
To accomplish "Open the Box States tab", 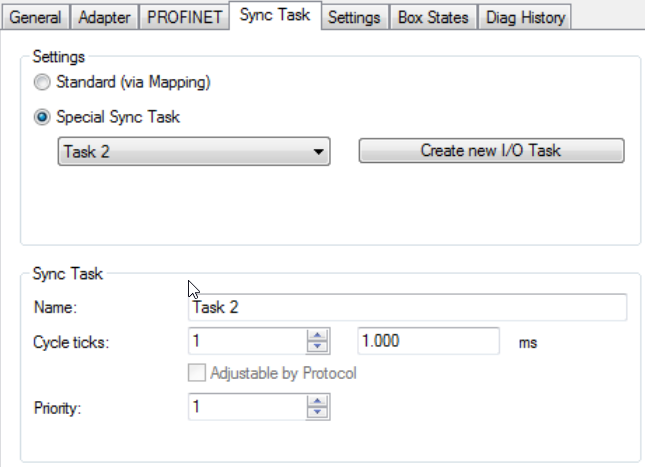I will click(x=432, y=17).
